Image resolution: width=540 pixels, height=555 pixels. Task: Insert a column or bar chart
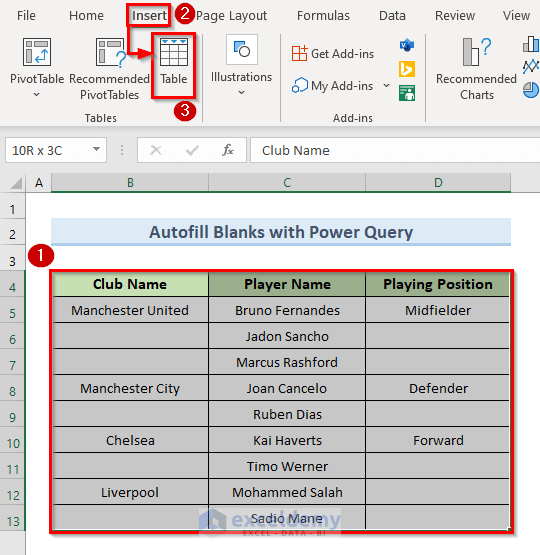(x=531, y=44)
